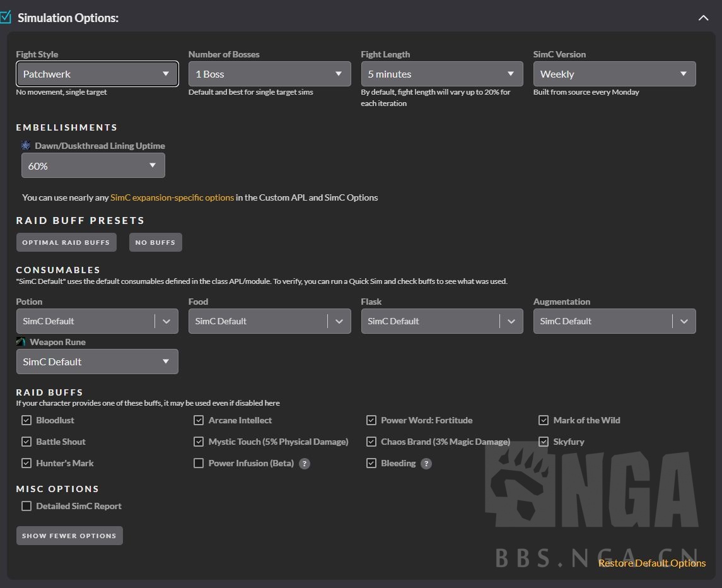Click the Dawn/Duskthread Lining embellishment icon

pyautogui.click(x=26, y=146)
